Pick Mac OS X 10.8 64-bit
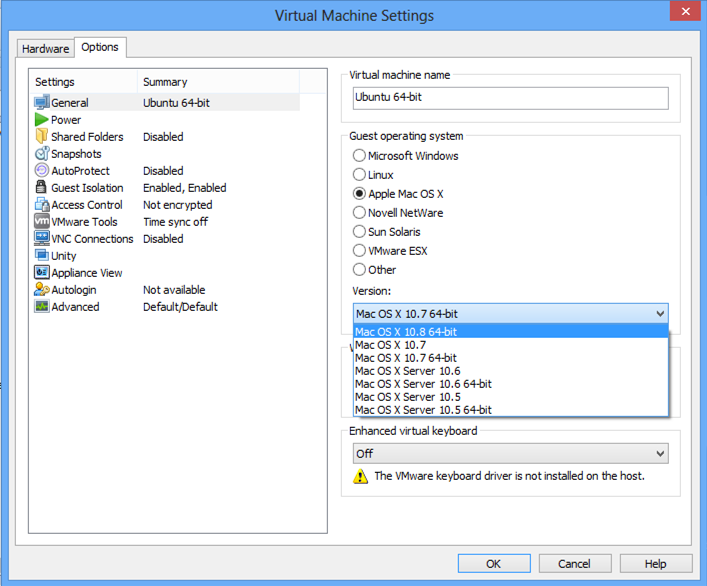This screenshot has width=707, height=586. (510, 331)
